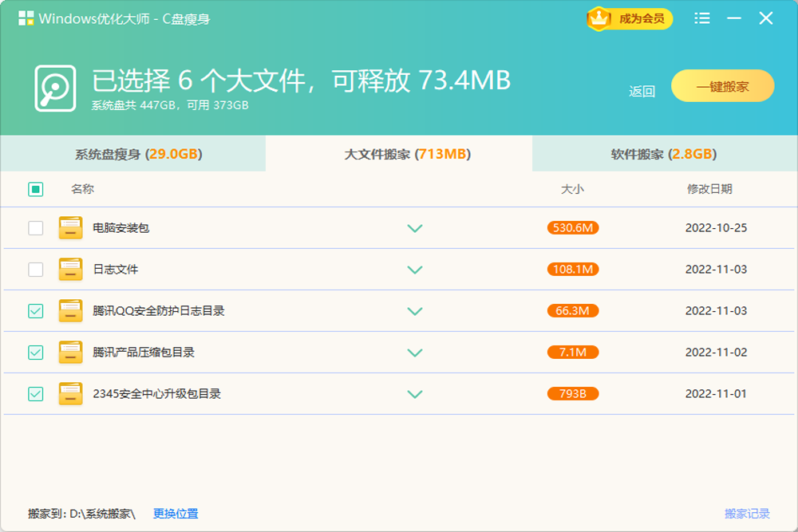Viewport: 798px width, 532px height.
Task: Expand the 日志文件 row chevron
Action: tap(414, 269)
